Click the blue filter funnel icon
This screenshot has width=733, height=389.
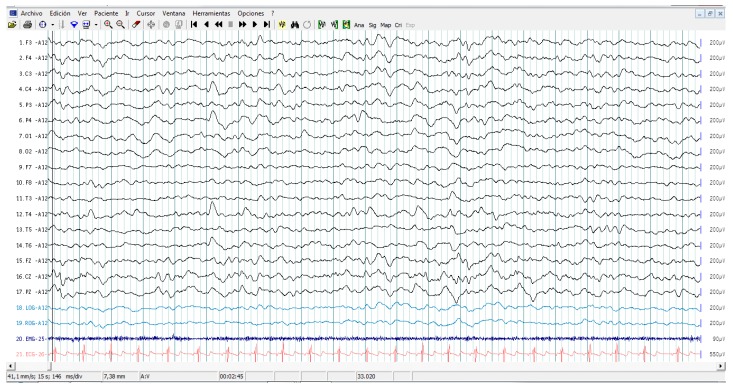(74, 25)
